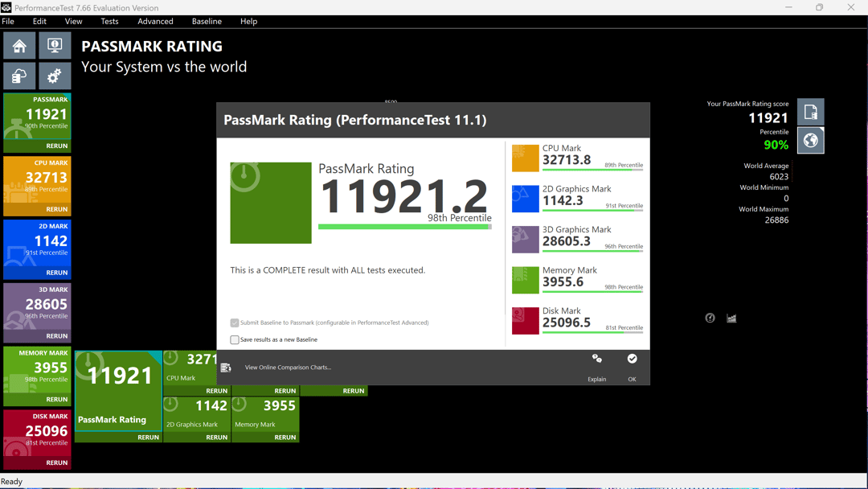Open the File menu

coord(8,21)
